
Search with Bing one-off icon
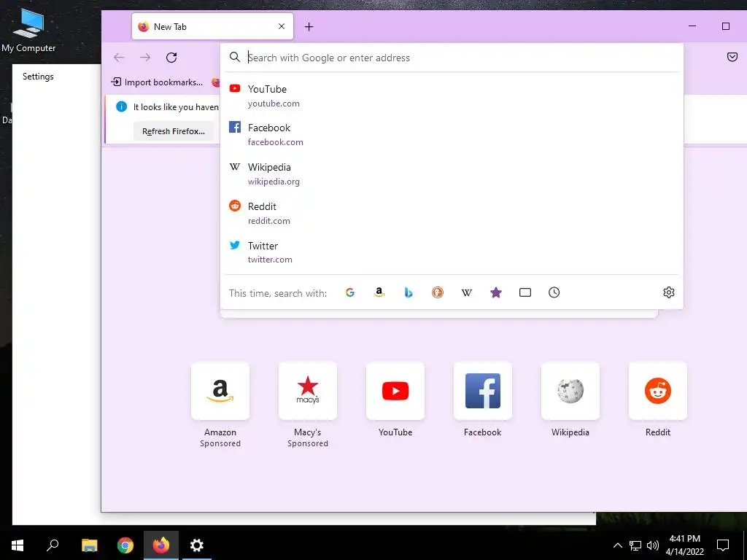(x=409, y=292)
